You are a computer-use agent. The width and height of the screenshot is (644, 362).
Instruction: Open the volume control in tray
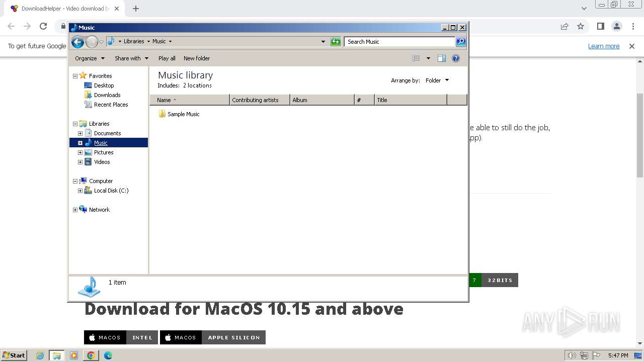(x=572, y=355)
